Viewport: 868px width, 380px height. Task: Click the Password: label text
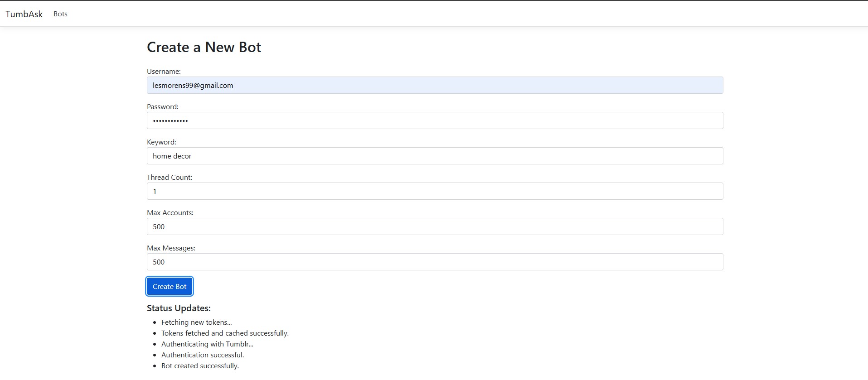(x=163, y=107)
